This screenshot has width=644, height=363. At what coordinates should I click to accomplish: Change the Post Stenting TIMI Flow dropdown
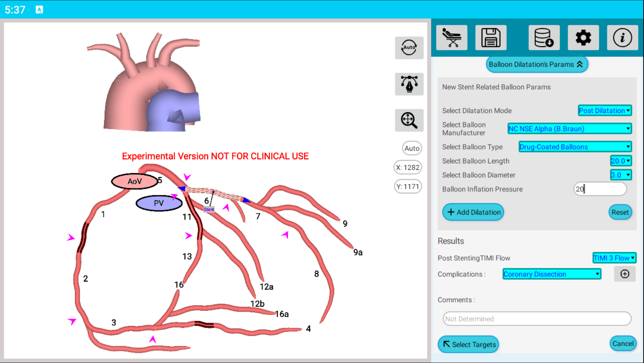coord(614,258)
